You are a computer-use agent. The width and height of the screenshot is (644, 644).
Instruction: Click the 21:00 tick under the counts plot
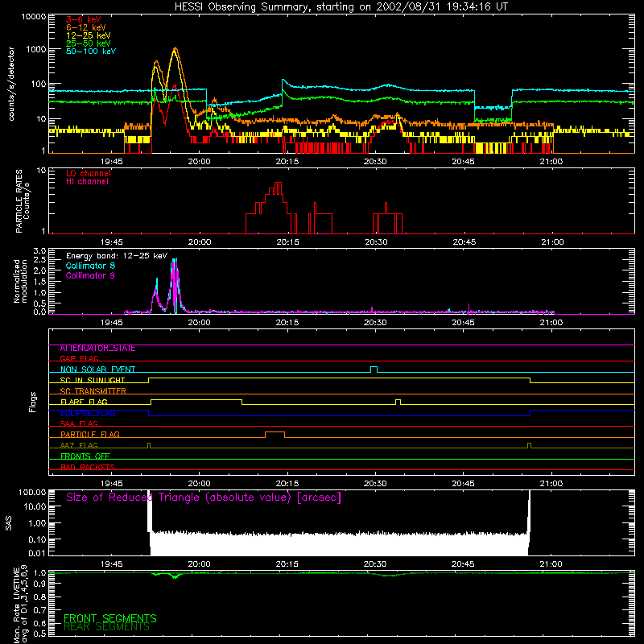point(551,162)
